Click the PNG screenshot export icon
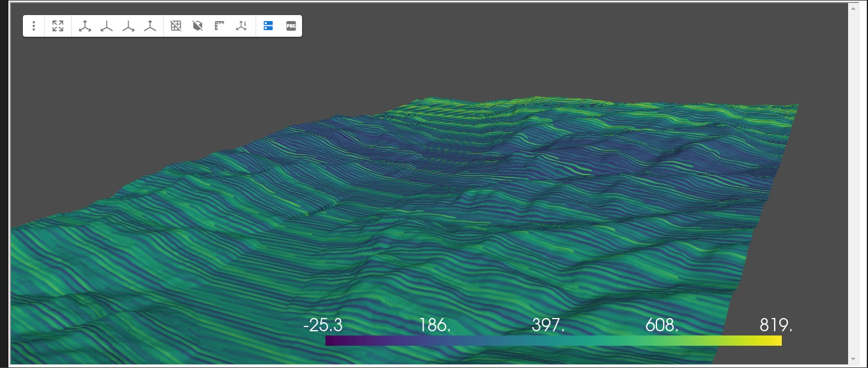 coord(290,26)
